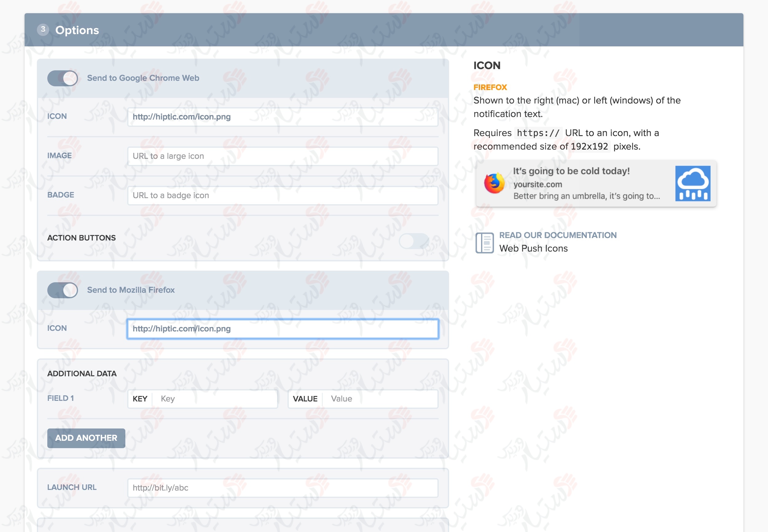Disable Send to Google Chrome Web
The image size is (768, 532).
point(62,78)
